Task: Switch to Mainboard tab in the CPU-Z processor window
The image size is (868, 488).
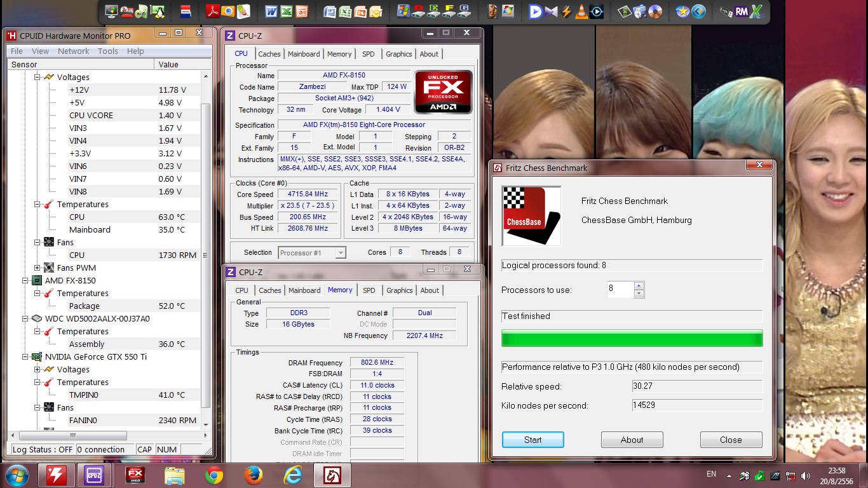Action: [x=304, y=54]
